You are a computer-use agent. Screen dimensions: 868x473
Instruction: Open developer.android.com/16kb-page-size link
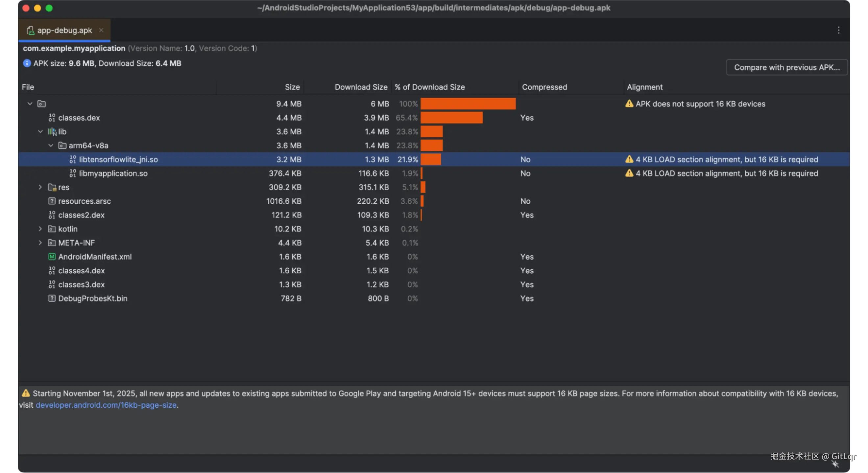click(106, 405)
